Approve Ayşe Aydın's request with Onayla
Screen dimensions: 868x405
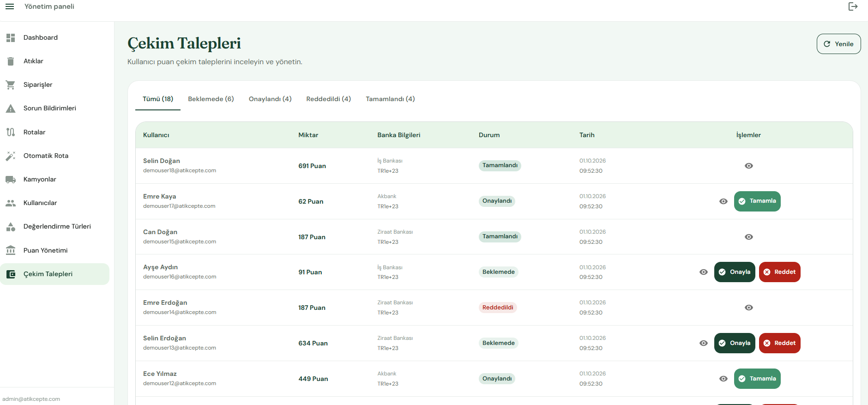[735, 272]
